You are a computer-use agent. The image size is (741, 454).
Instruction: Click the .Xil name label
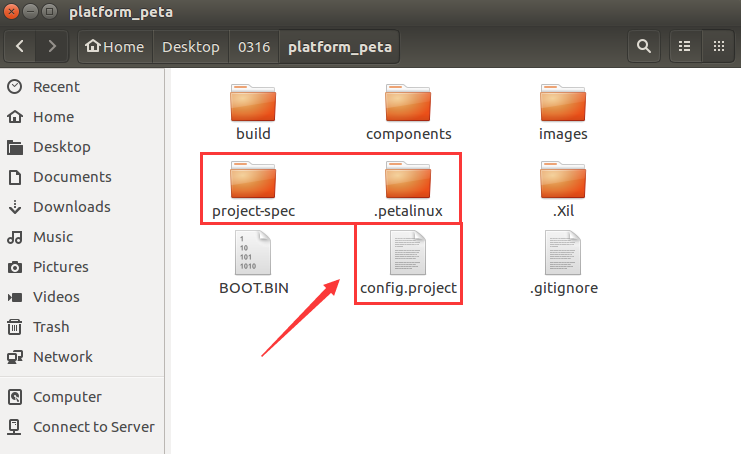click(563, 211)
